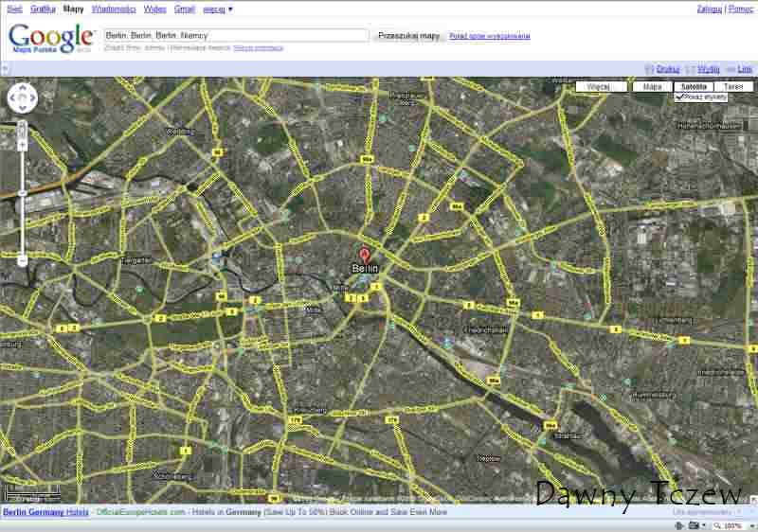
Task: Collapse the left panel arrow icon
Action: point(5,69)
